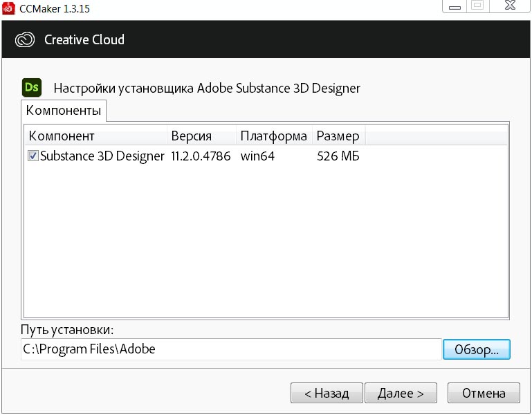Proceed with the Далее > button
Image resolution: width=532 pixels, height=415 pixels.
click(401, 393)
